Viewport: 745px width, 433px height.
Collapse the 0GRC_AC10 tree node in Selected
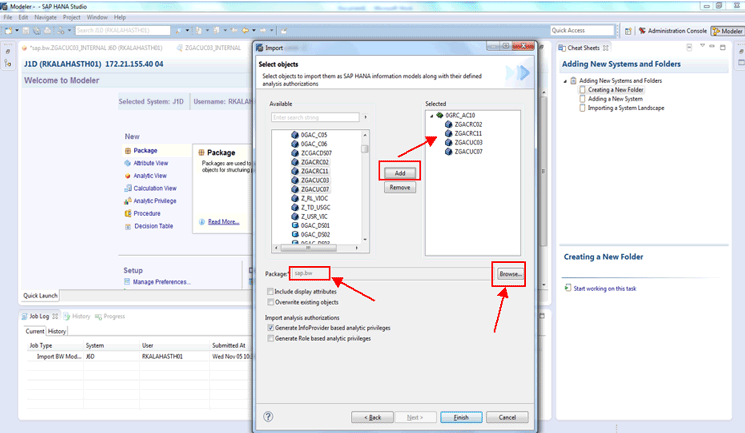pyautogui.click(x=429, y=115)
